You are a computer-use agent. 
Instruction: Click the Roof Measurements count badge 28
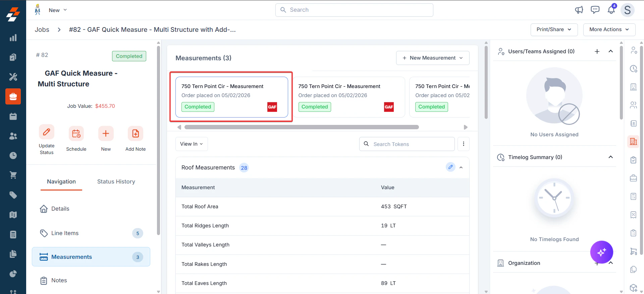tap(244, 168)
